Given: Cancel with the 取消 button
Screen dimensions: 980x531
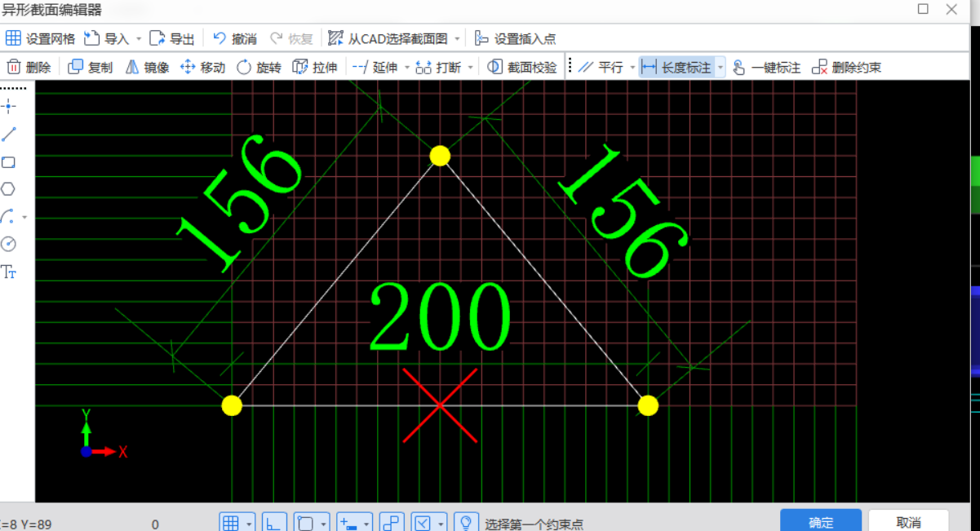Looking at the screenshot, I should 908,521.
